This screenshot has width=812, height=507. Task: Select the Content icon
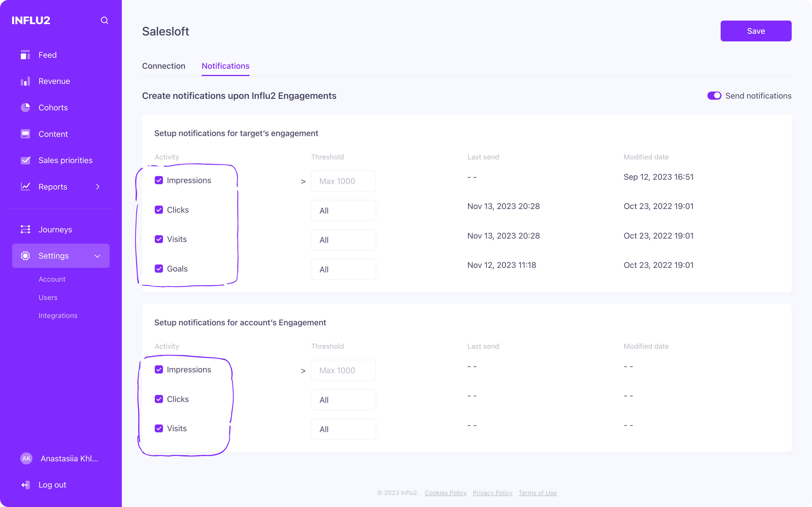click(x=25, y=134)
